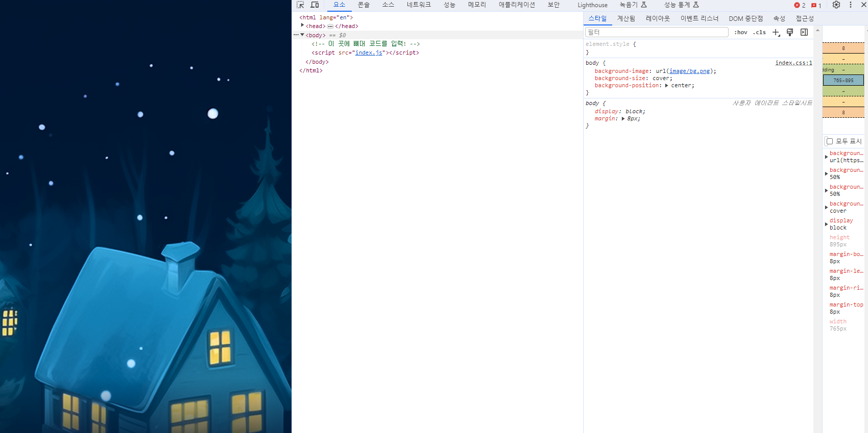Click the styles pane scroll-up arrow
This screenshot has height=433, width=868.
click(818, 31)
